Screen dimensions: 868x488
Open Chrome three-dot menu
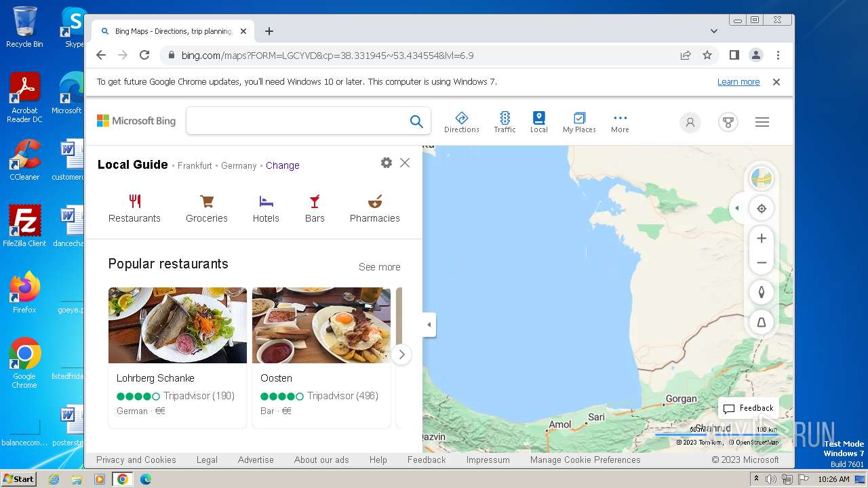pyautogui.click(x=778, y=56)
